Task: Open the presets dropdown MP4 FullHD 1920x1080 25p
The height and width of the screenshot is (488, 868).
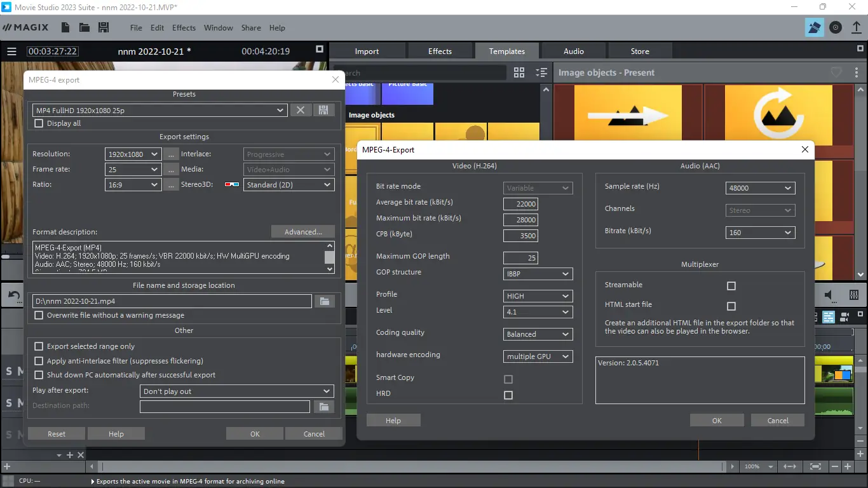Action: 160,110
